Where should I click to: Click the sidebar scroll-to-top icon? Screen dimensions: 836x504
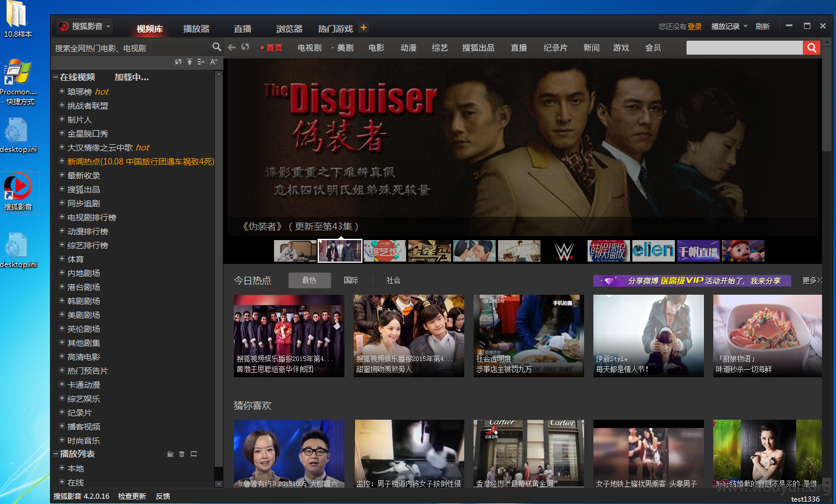point(190,62)
